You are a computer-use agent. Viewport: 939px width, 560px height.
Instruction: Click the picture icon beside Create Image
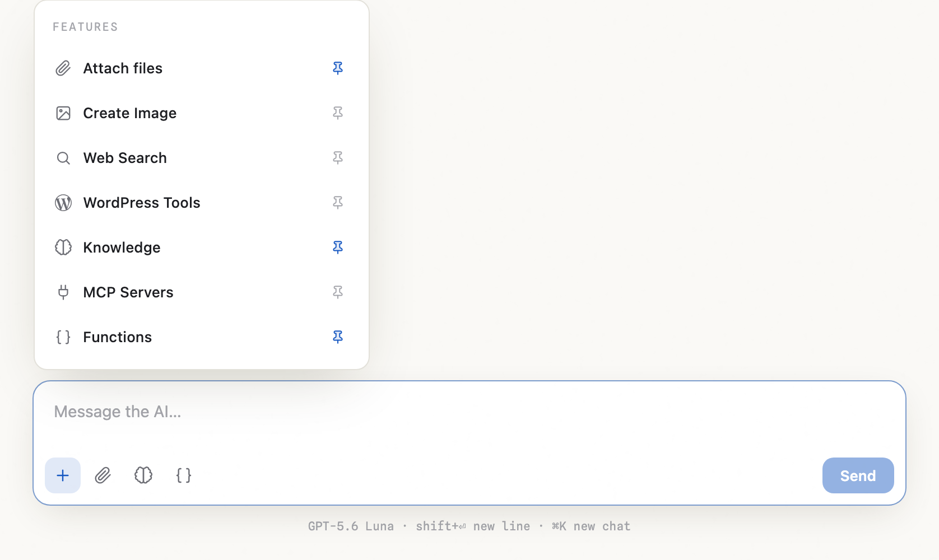(63, 113)
